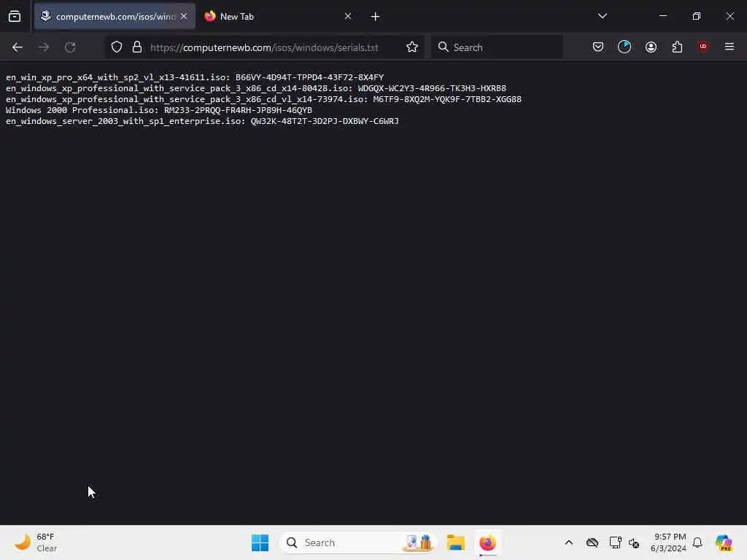Screen dimensions: 747x560
Task: Expand the list all tabs chevron
Action: point(602,16)
